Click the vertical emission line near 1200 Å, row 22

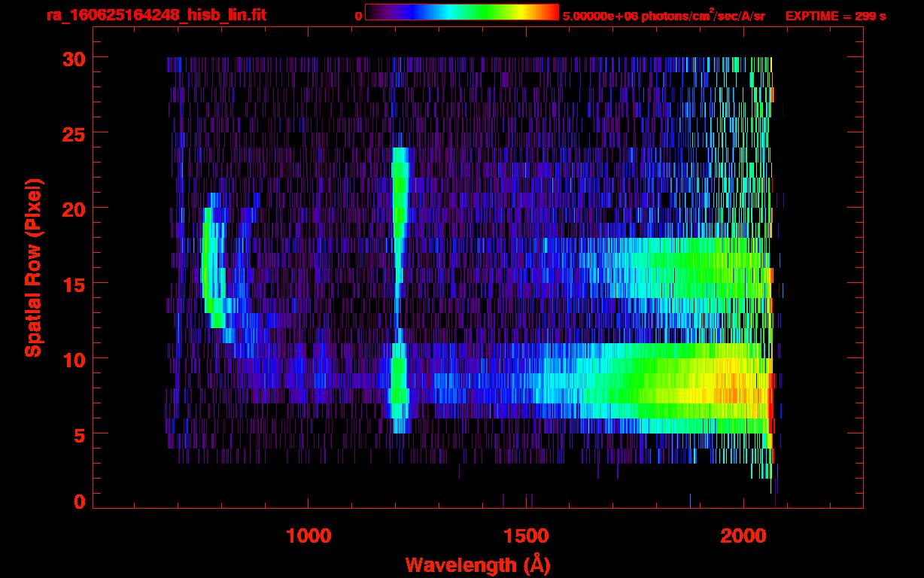pos(400,178)
